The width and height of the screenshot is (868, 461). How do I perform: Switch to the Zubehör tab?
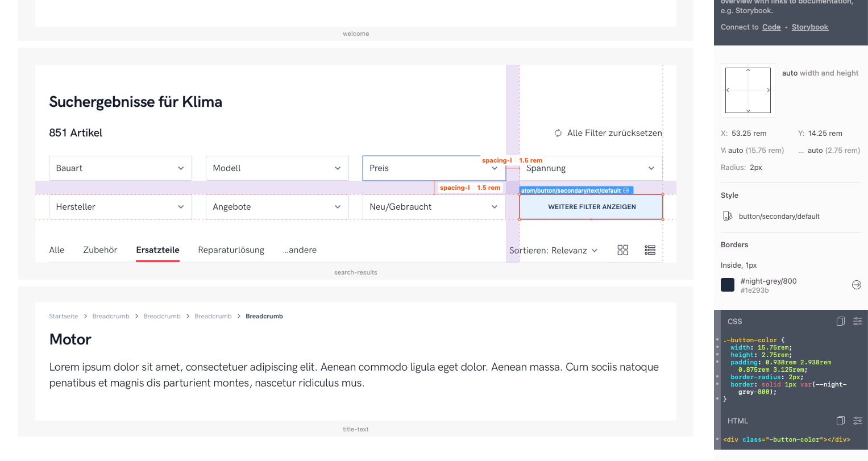coord(100,250)
